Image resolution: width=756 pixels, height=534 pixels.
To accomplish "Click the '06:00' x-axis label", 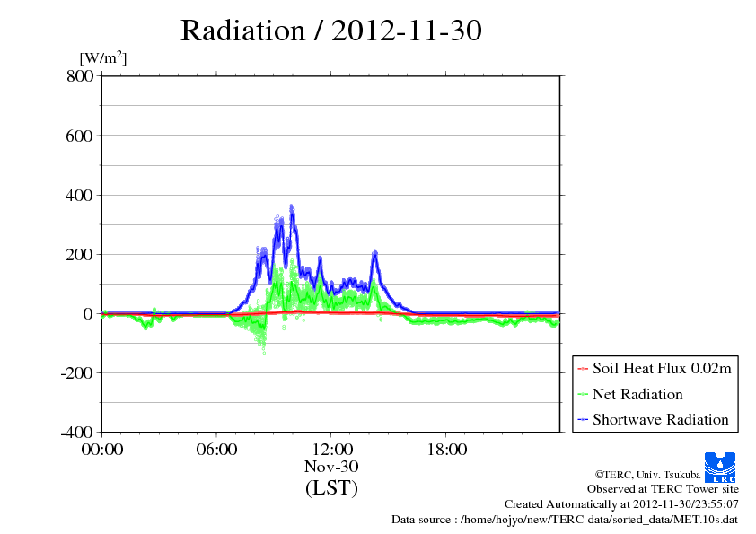I will pyautogui.click(x=216, y=450).
